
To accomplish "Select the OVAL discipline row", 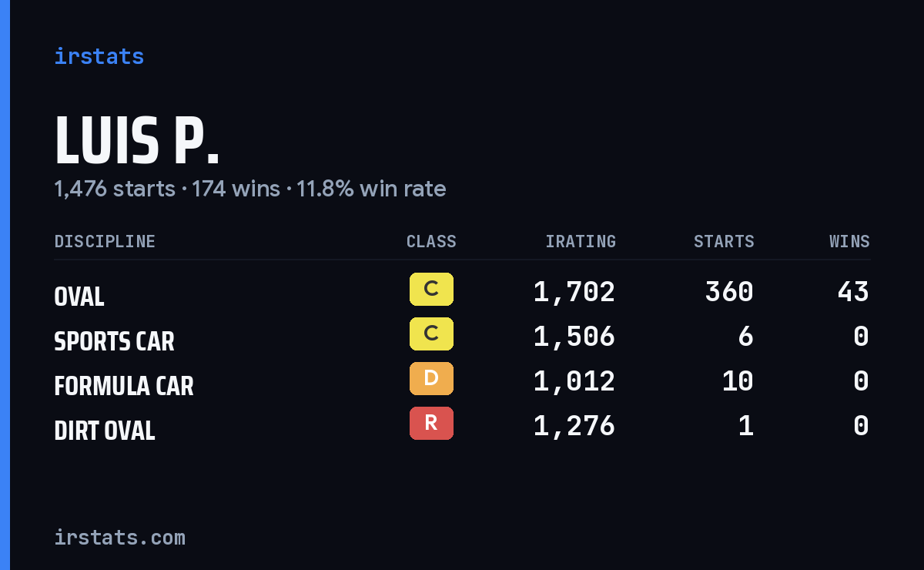I will (x=462, y=292).
